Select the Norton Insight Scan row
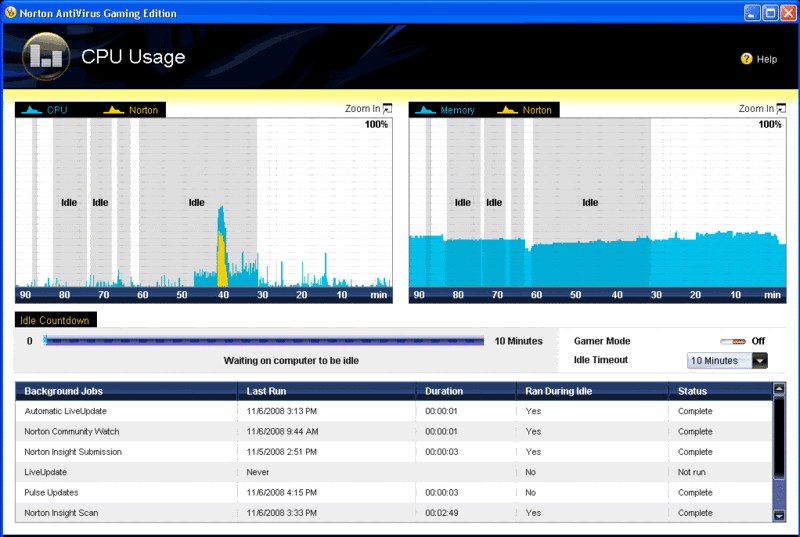The height and width of the screenshot is (537, 800). (x=393, y=513)
